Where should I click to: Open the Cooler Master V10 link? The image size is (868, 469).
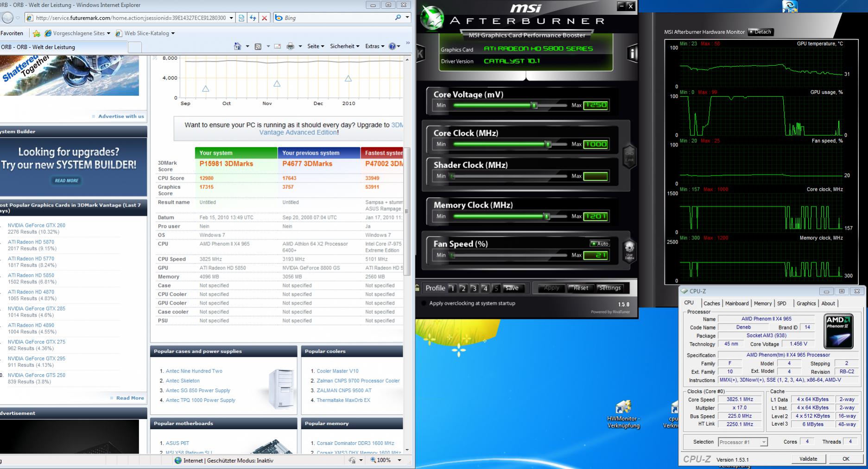click(x=337, y=371)
